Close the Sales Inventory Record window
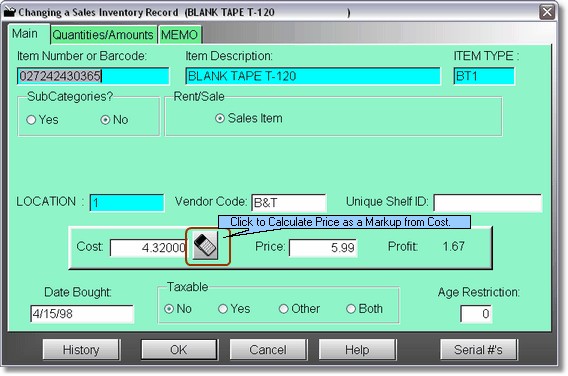 click(547, 12)
